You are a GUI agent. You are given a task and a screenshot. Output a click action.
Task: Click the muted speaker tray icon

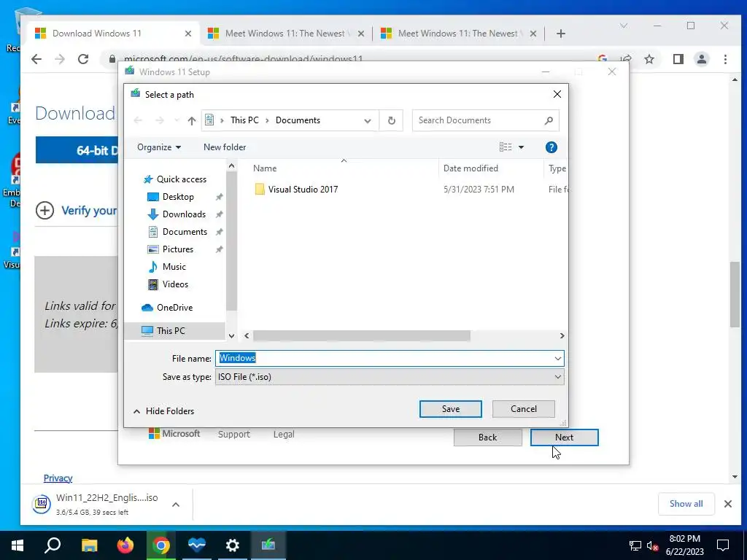[x=652, y=545]
